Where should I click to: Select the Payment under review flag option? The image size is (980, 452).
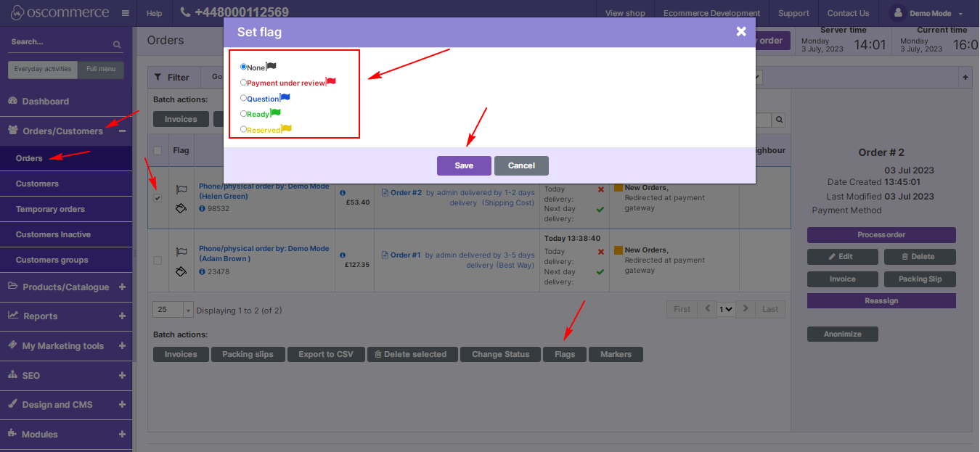(244, 82)
